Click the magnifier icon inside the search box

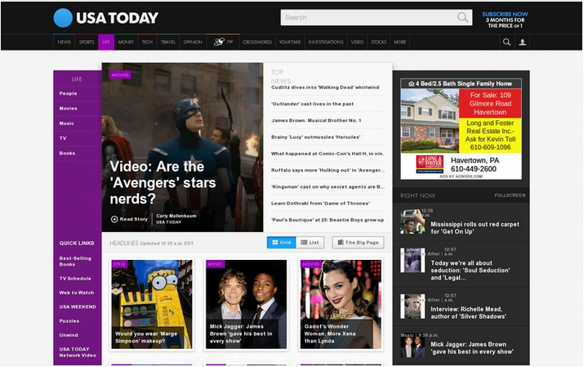tap(463, 17)
